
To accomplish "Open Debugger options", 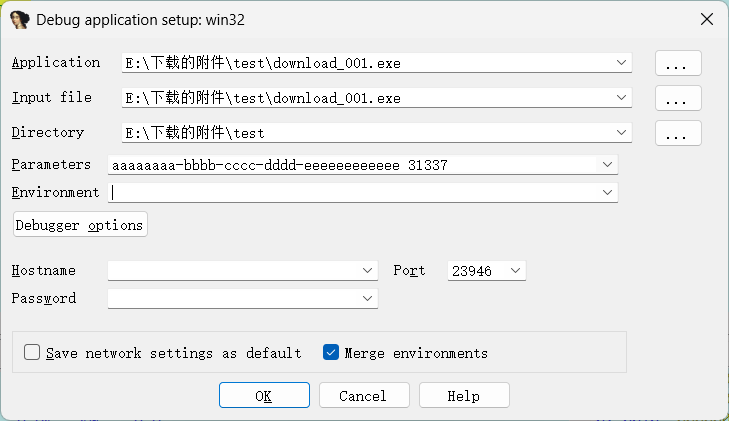I will (80, 225).
